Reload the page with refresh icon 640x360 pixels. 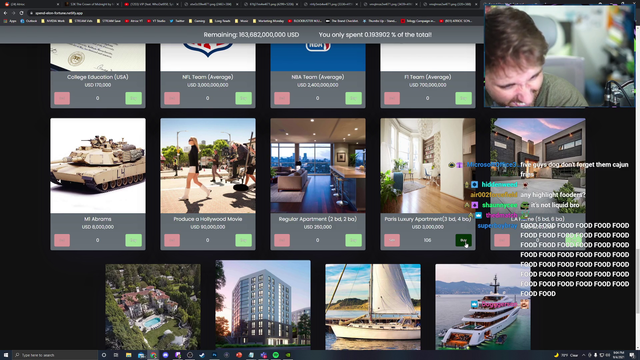(x=22, y=13)
